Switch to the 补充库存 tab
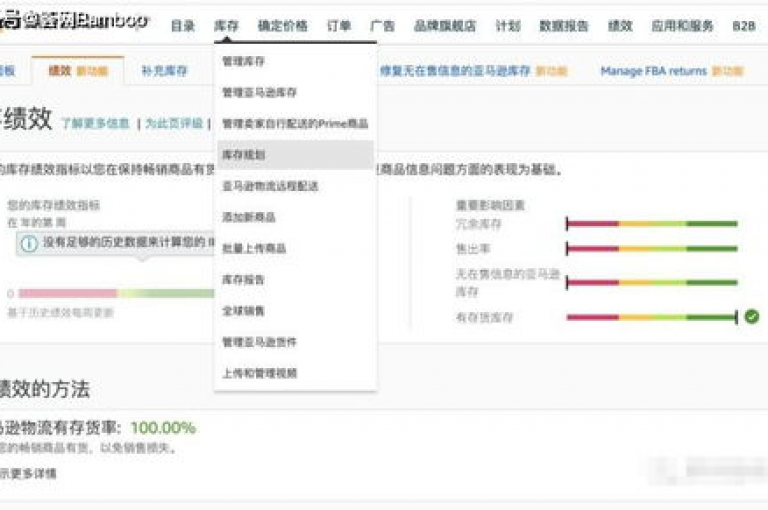768x510 pixels. click(165, 71)
